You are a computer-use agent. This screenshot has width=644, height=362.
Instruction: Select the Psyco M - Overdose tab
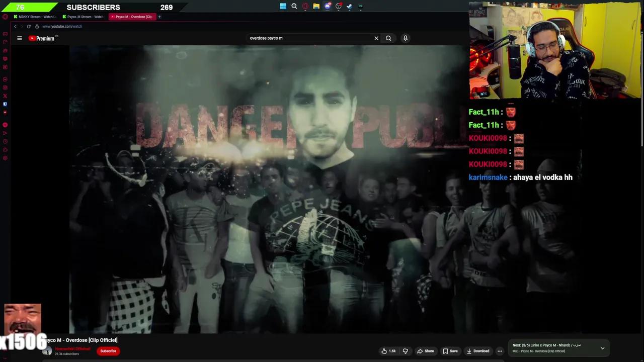click(133, 17)
